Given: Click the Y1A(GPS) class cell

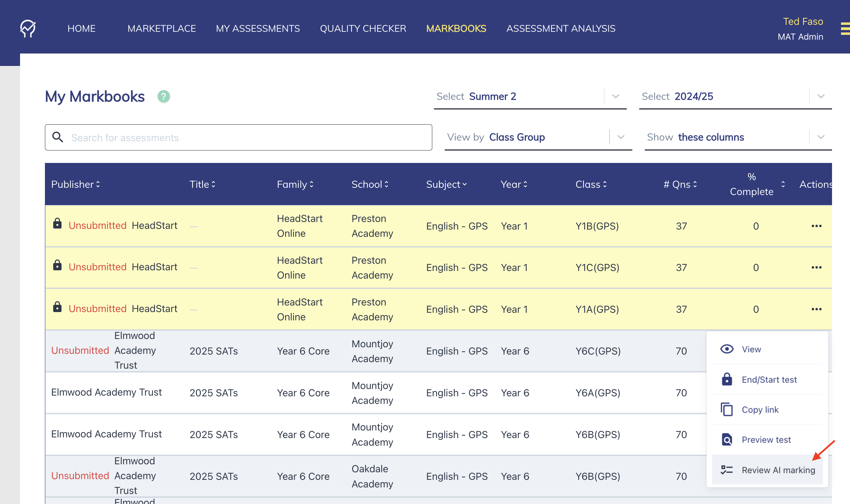Looking at the screenshot, I should [x=597, y=309].
